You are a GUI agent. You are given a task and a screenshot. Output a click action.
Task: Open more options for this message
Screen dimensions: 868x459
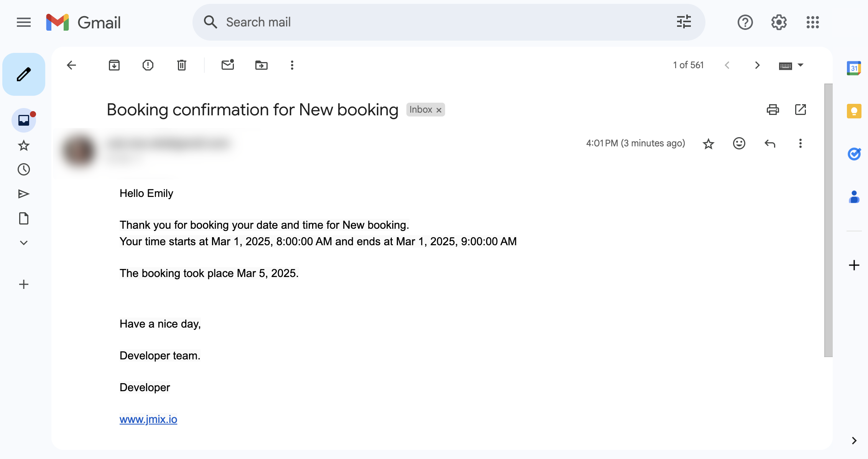pyautogui.click(x=800, y=143)
